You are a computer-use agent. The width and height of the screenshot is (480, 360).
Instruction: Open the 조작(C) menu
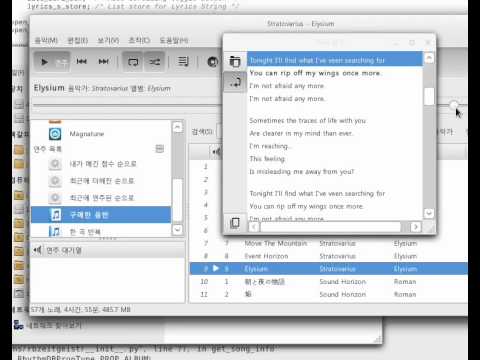point(139,41)
